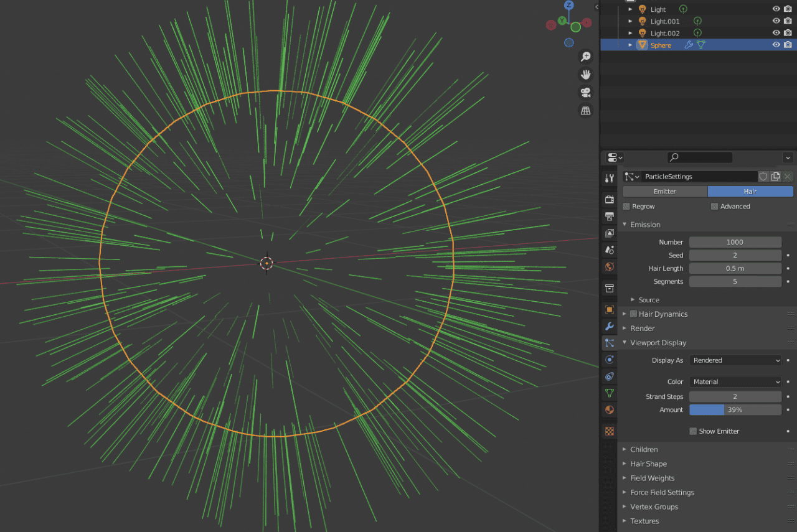Open the Modifier Properties wrench tab
Screen dimensions: 797x532
(x=609, y=327)
